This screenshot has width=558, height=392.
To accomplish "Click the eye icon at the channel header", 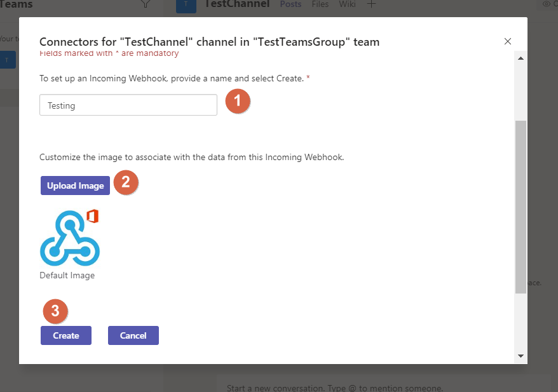I will 546,4.
